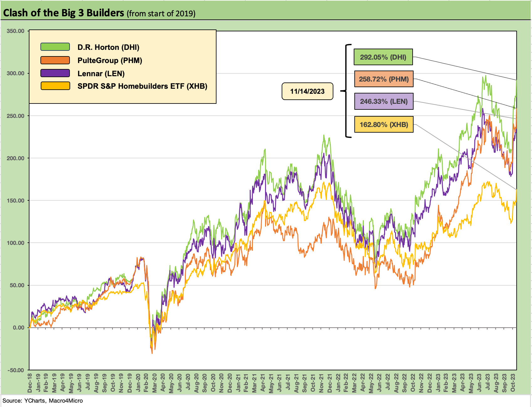Click the 246.33% (LEN) data callout
Screen dimensions: 532x407
384,101
